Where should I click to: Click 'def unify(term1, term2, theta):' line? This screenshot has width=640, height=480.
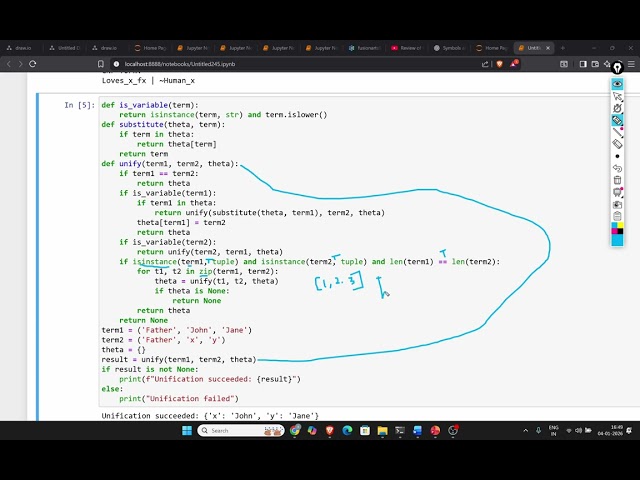point(170,164)
